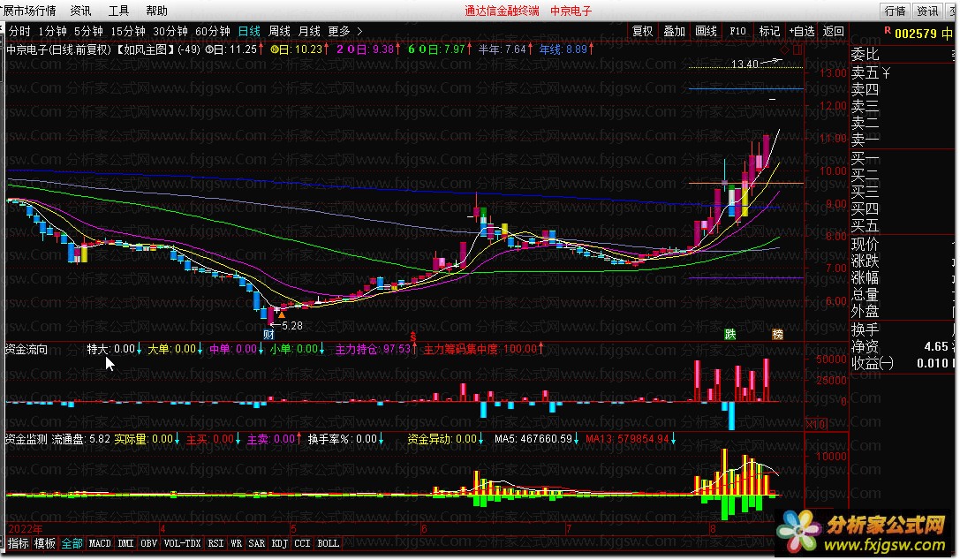Viewport: 960px width, 560px height.
Task: Switch indicator to BOLL
Action: click(x=329, y=543)
